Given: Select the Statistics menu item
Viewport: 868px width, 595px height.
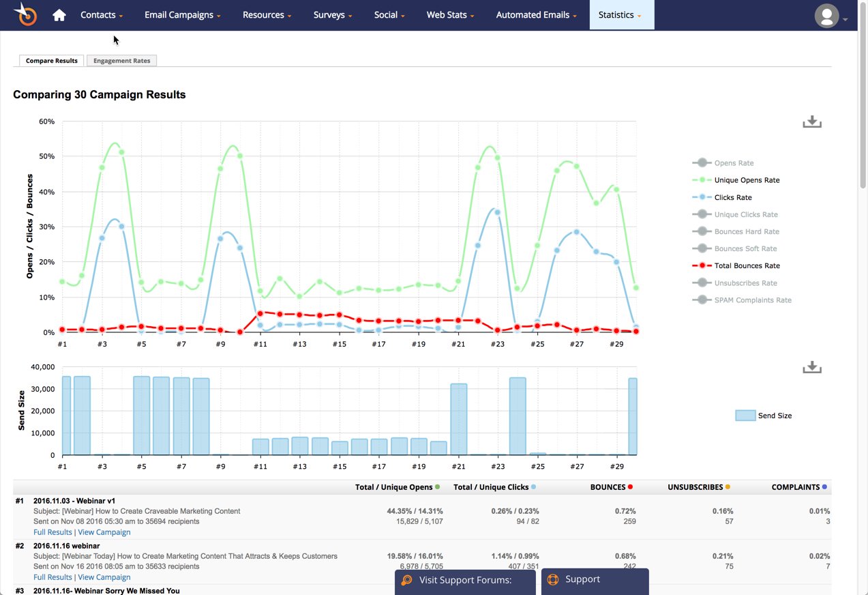Looking at the screenshot, I should point(617,14).
